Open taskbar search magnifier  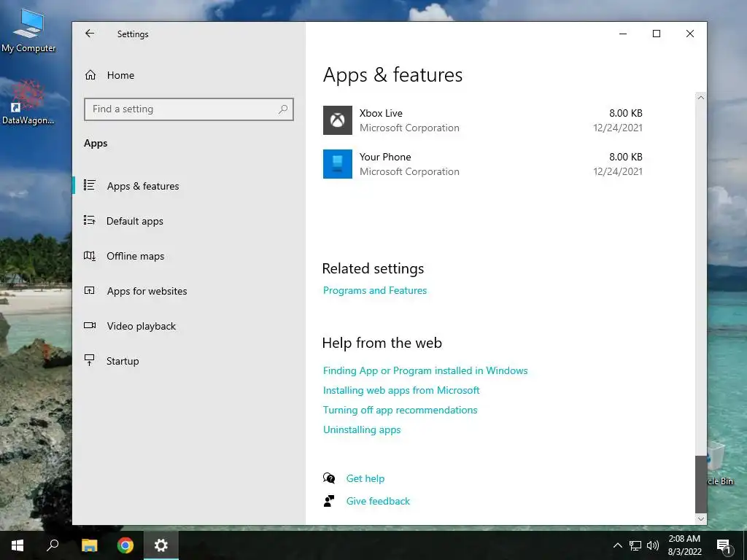[x=53, y=545]
